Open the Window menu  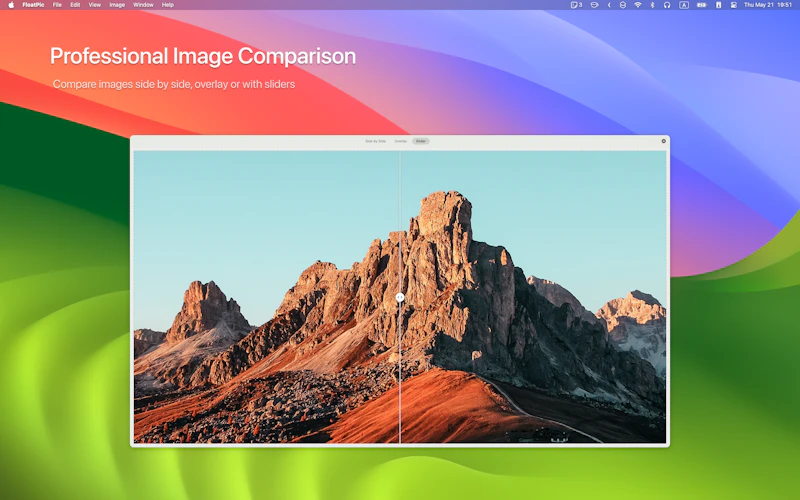(x=143, y=5)
